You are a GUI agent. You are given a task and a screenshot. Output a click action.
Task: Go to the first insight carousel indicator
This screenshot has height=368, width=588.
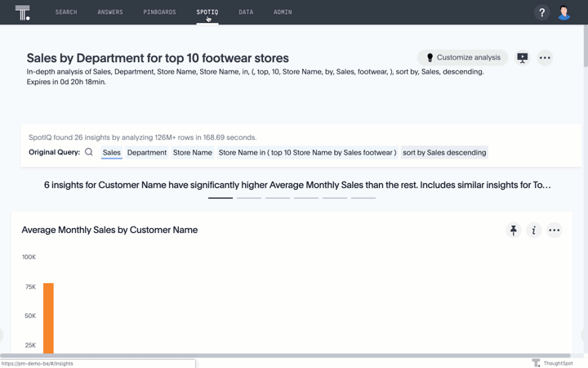tap(220, 198)
